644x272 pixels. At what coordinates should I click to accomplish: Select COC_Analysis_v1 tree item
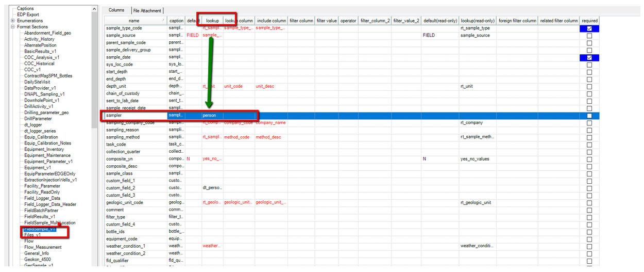(x=42, y=58)
